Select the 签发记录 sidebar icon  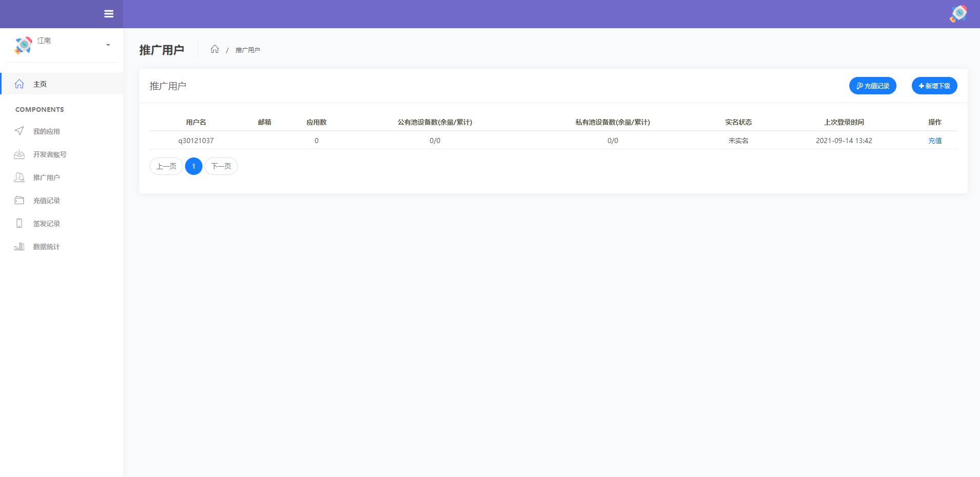click(x=19, y=224)
